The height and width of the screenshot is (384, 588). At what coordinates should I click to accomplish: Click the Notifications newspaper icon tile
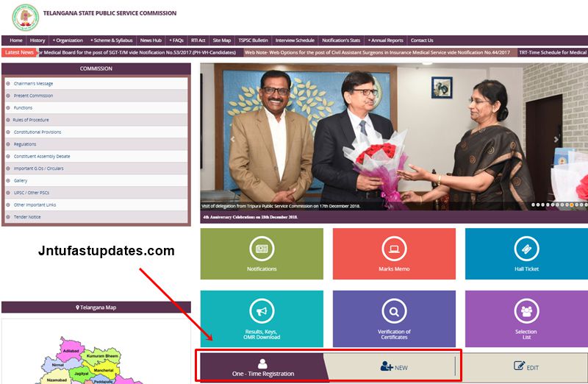click(x=262, y=249)
